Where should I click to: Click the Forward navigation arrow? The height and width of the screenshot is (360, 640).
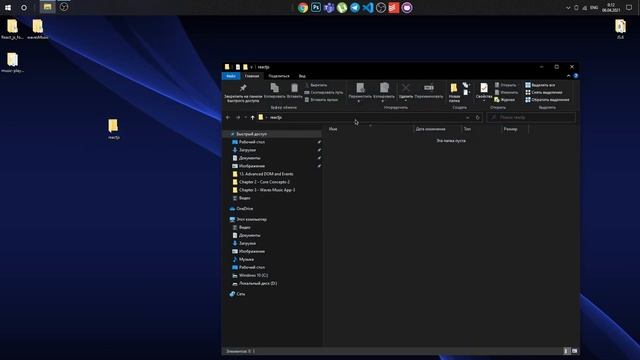point(238,118)
